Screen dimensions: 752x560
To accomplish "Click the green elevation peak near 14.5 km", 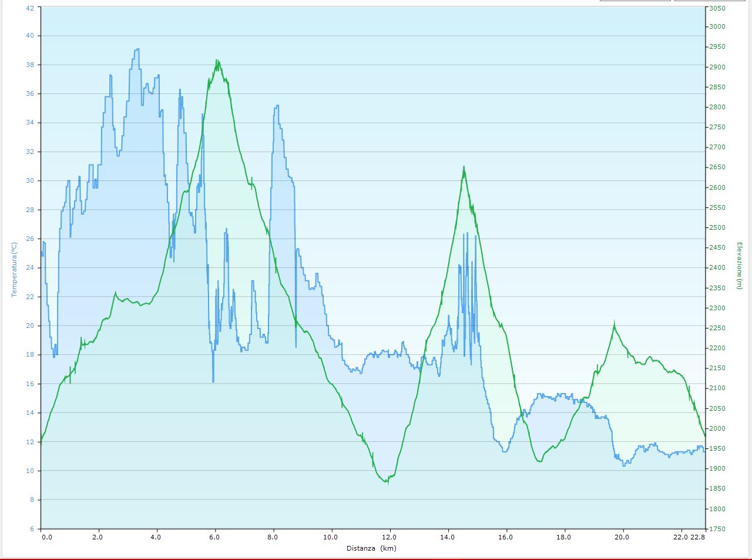I will tap(464, 167).
